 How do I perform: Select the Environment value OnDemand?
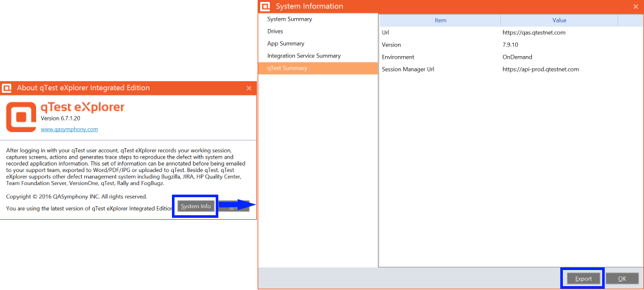pyautogui.click(x=517, y=57)
